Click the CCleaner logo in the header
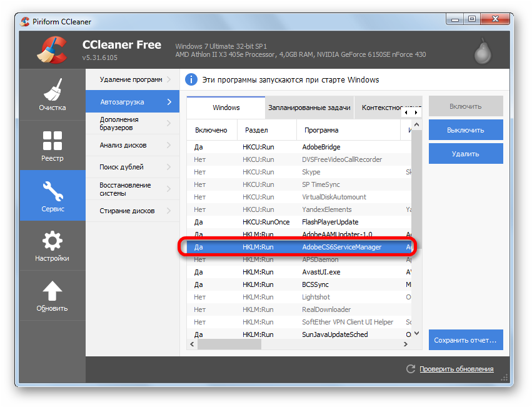Viewport: 532px width, 407px height. (51, 50)
